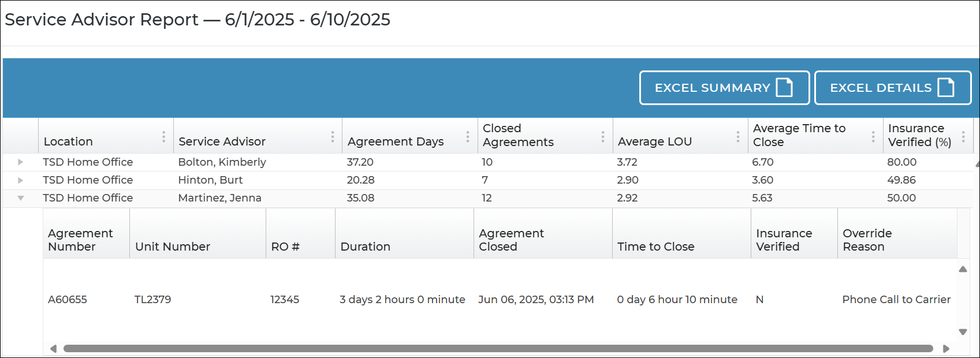Open the Average Time to Close column menu

[873, 137]
